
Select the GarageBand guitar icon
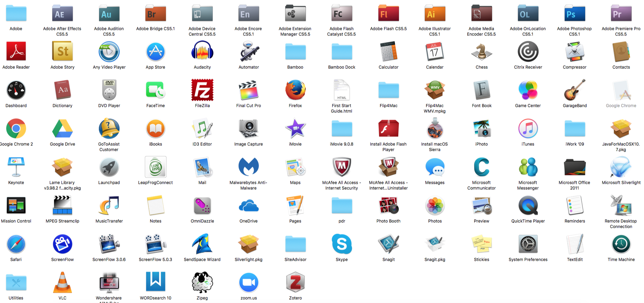point(574,90)
